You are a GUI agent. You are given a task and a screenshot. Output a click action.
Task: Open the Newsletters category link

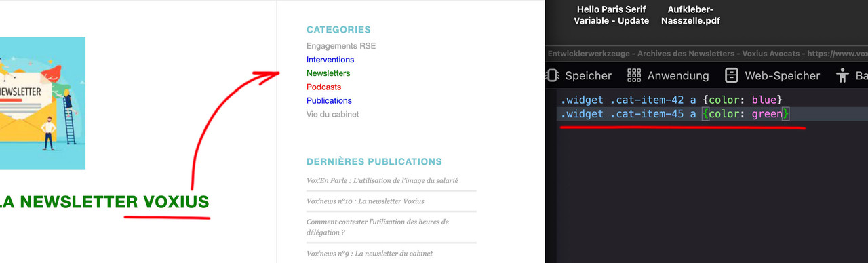pos(328,73)
